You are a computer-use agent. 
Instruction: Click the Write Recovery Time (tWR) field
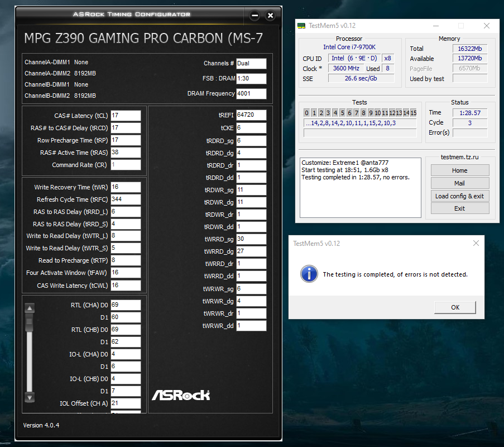(x=126, y=187)
